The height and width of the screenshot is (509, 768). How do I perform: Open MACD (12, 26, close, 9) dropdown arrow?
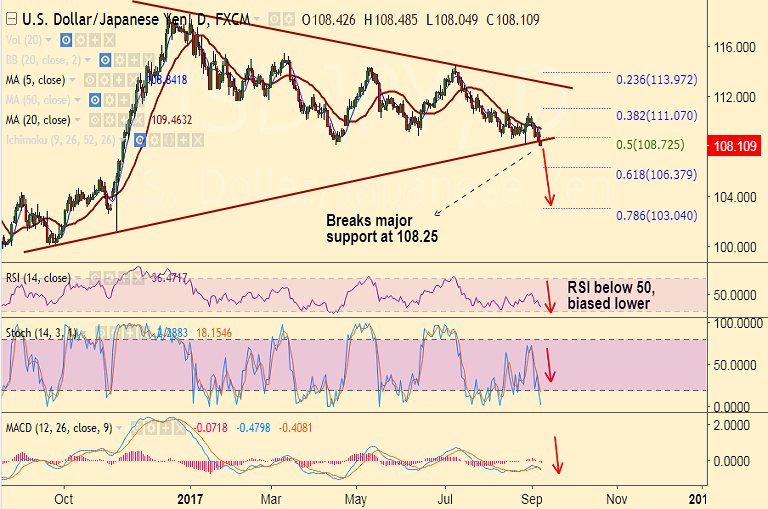pos(119,428)
